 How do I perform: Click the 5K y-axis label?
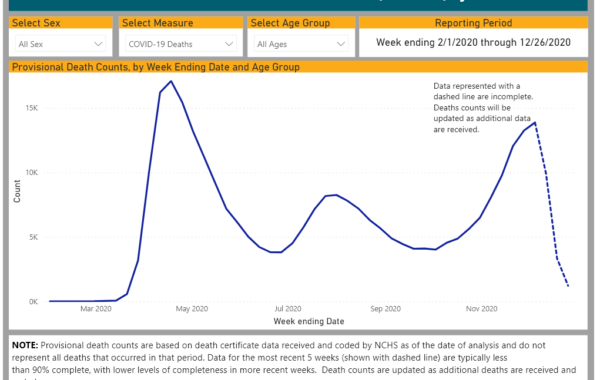pos(33,237)
